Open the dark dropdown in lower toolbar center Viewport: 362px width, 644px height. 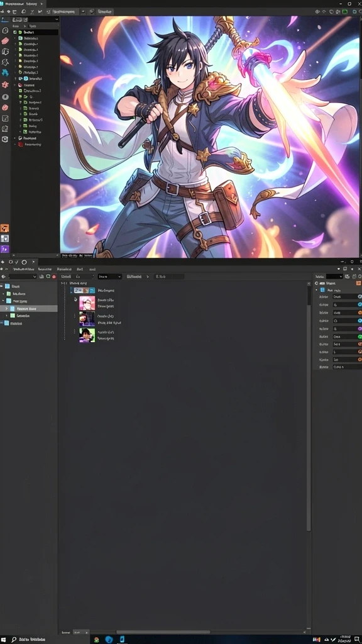coord(109,277)
